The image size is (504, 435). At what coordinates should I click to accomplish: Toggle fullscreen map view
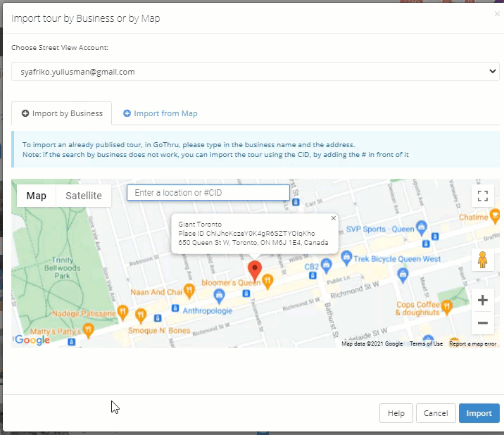(x=482, y=196)
